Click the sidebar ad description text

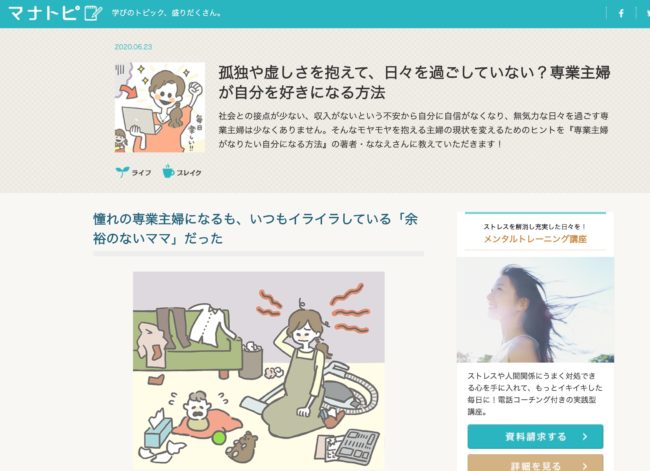(x=535, y=393)
